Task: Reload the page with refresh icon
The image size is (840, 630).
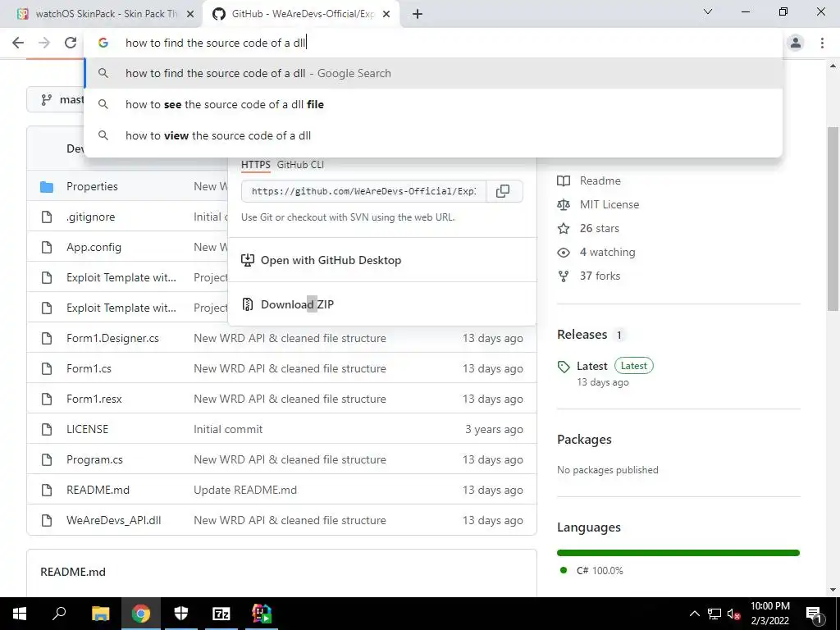Action: pos(71,43)
